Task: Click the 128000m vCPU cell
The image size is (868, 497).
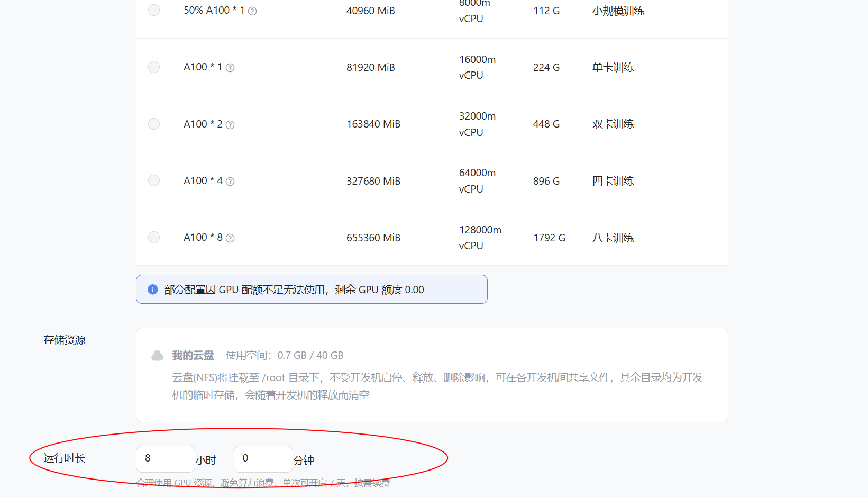Action: [480, 238]
